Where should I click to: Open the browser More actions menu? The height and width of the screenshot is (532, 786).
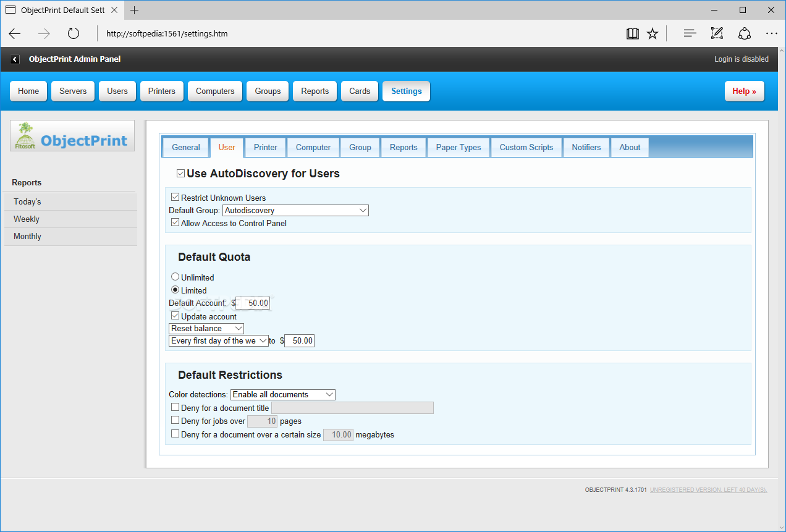point(771,33)
